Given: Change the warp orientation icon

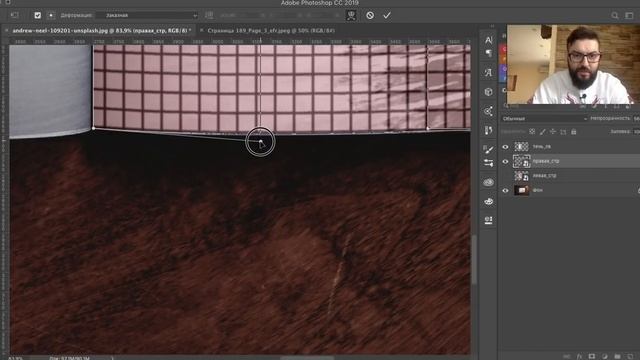Looking at the screenshot, I should pyautogui.click(x=209, y=16).
